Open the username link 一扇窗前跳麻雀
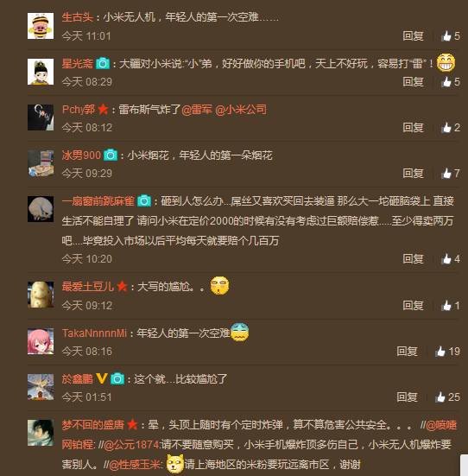This screenshot has width=468, height=476. click(98, 201)
